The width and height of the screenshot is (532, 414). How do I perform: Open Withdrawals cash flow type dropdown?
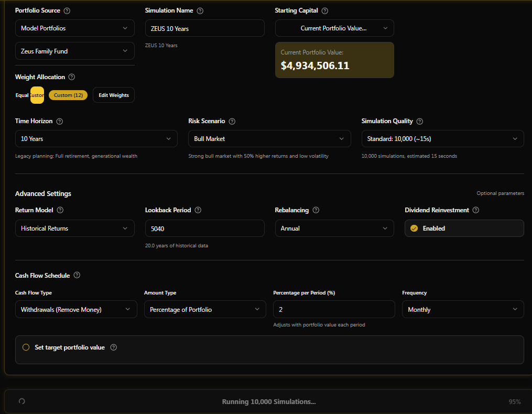coord(76,309)
